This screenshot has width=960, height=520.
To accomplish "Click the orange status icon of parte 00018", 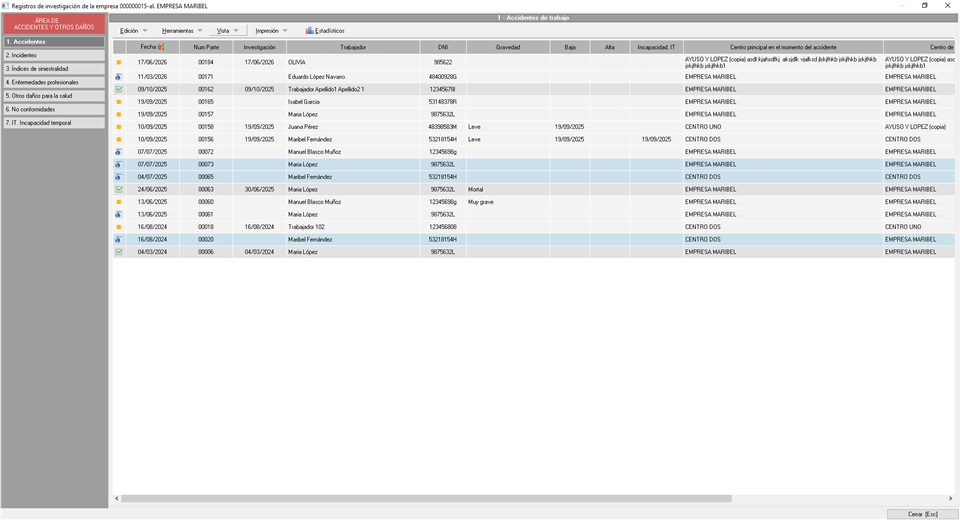I will (119, 227).
